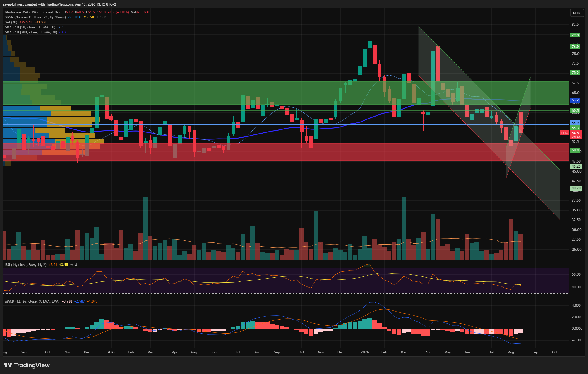
Task: Open the NOK currency selector
Action: pos(576,13)
